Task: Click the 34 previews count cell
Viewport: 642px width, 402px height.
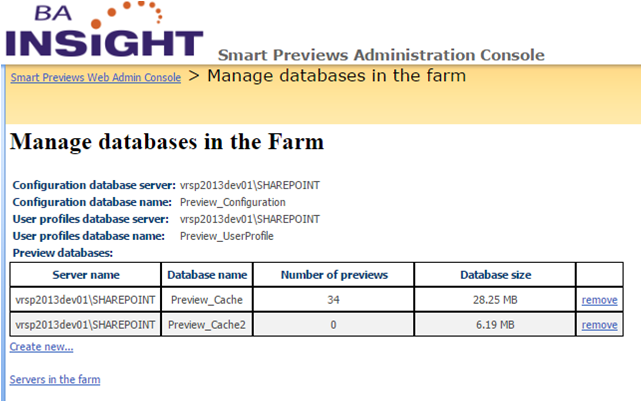Action: (333, 299)
